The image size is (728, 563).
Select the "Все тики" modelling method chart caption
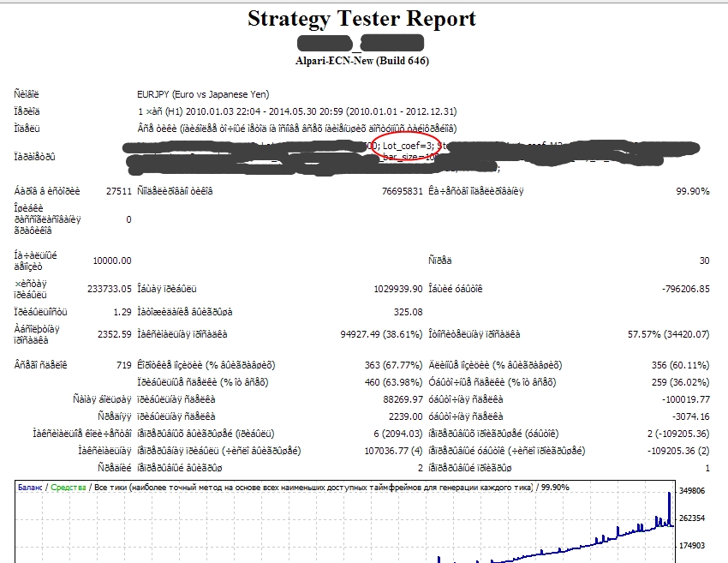point(313,488)
